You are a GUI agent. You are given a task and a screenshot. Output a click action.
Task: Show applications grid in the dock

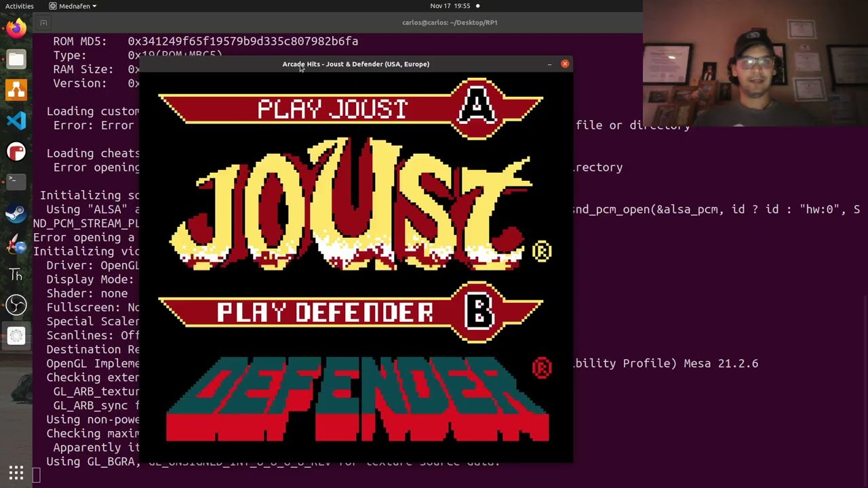click(x=16, y=472)
